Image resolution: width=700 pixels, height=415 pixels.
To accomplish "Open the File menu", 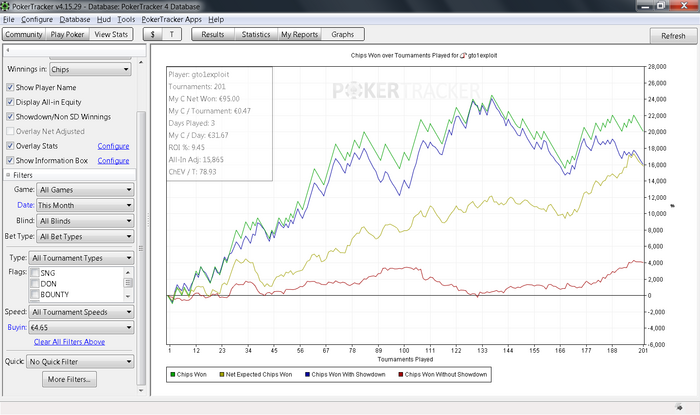I will (9, 19).
